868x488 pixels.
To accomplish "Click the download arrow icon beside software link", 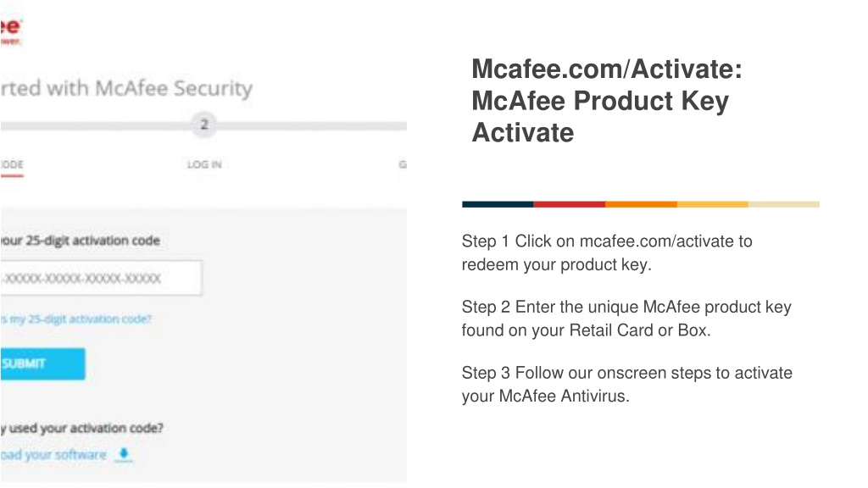I will 124,454.
